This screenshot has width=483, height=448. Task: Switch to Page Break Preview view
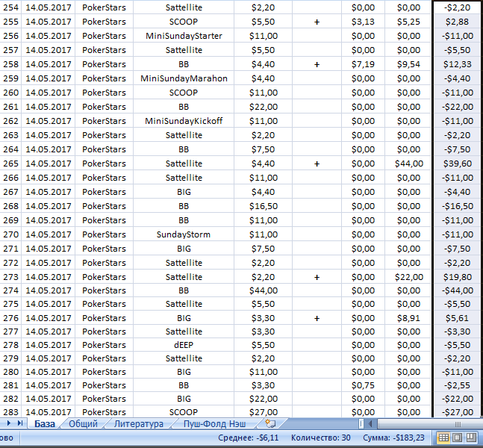click(x=471, y=438)
